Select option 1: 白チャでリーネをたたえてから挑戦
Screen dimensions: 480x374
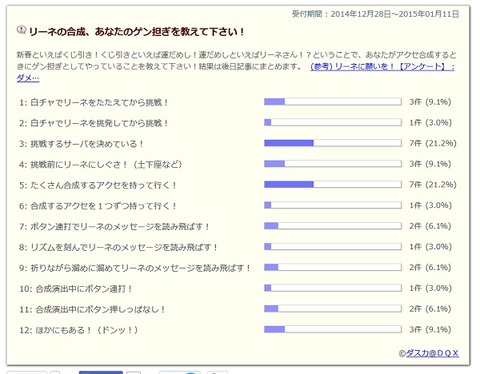(x=94, y=102)
